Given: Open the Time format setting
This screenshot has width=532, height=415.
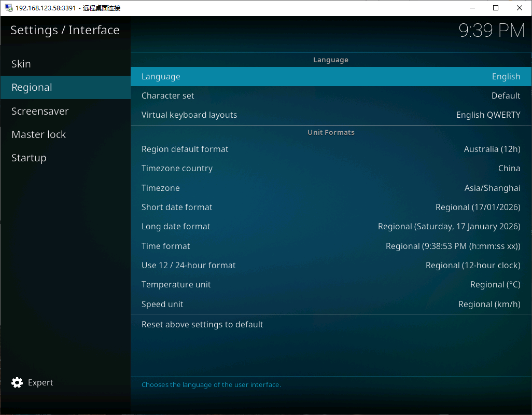Looking at the screenshot, I should [331, 246].
